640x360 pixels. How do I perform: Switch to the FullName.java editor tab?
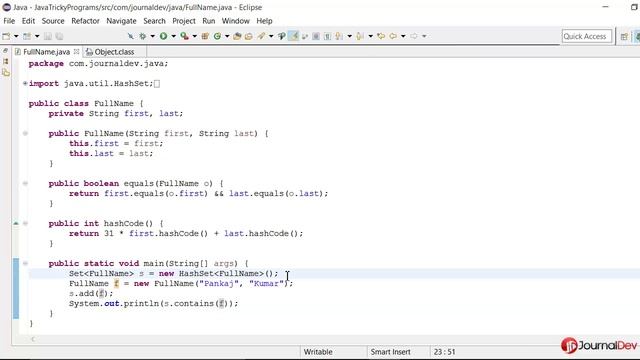pyautogui.click(x=46, y=52)
